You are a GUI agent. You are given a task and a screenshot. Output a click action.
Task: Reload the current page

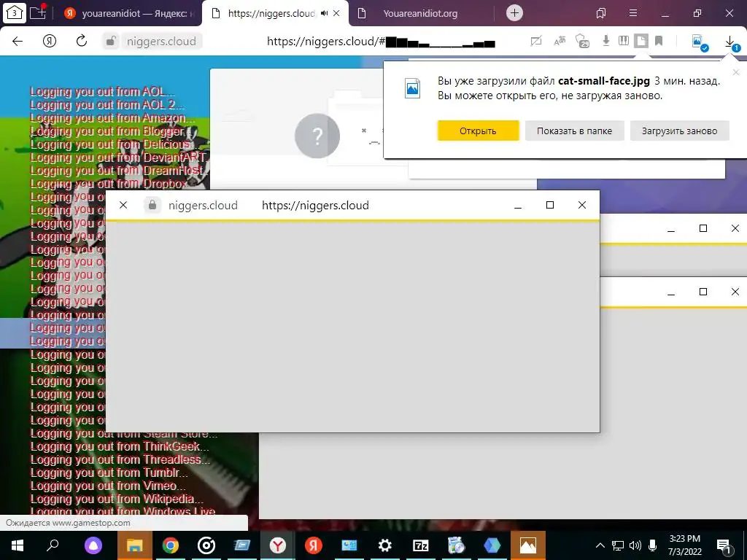pos(82,41)
